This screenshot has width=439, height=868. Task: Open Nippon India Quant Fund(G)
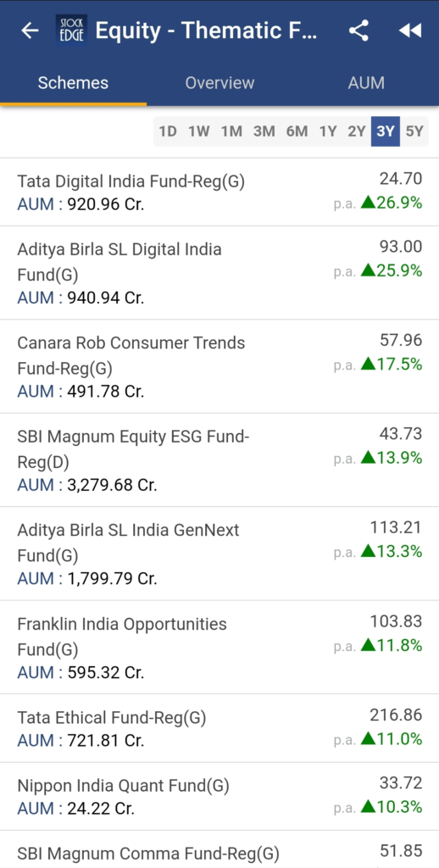click(x=219, y=796)
